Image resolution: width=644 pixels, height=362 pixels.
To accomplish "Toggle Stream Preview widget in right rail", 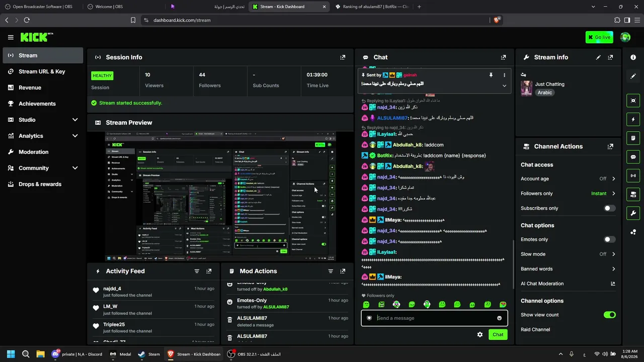I will [x=633, y=101].
